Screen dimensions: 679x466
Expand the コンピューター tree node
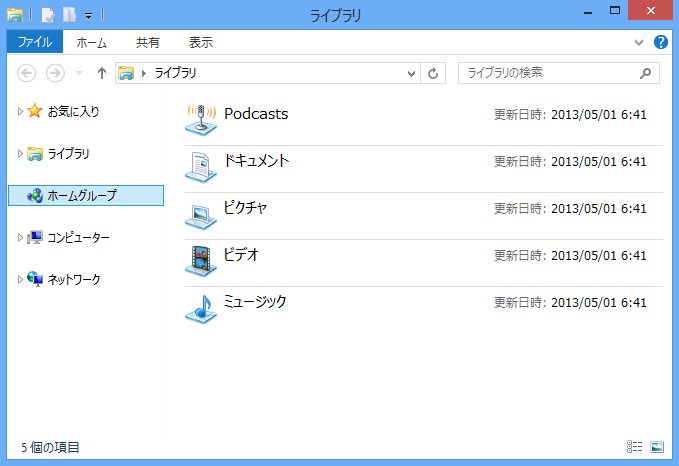click(20, 237)
